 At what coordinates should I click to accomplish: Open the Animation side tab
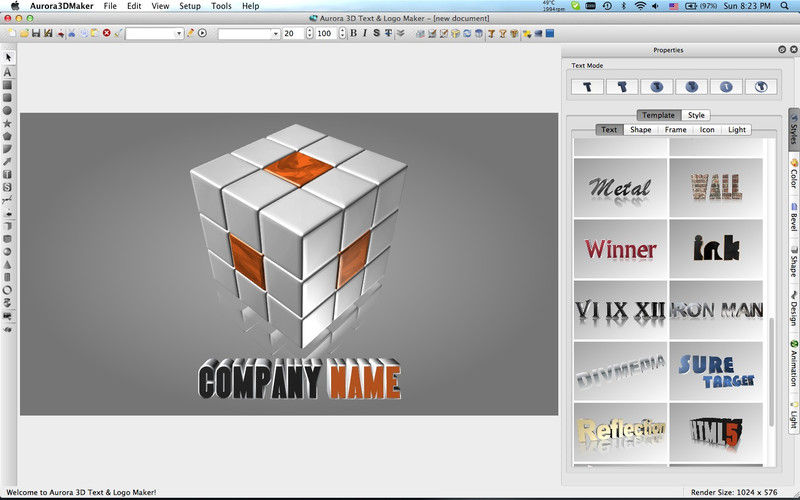point(794,363)
